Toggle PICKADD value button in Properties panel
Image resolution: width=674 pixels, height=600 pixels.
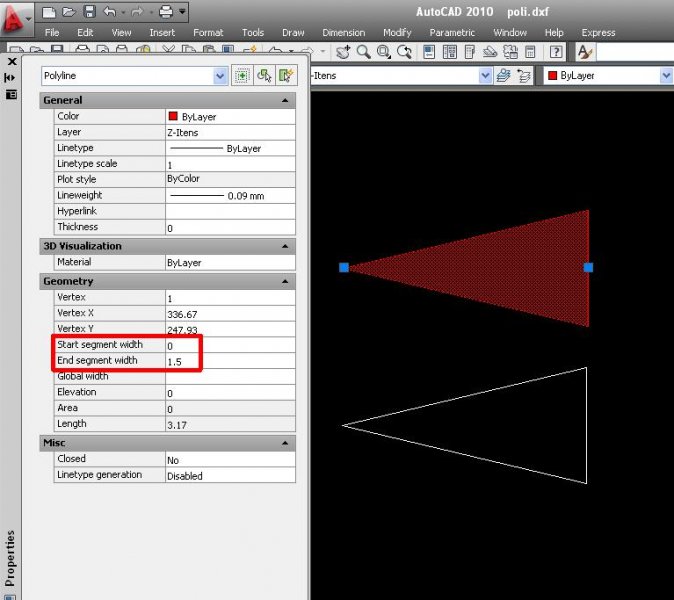[x=242, y=75]
